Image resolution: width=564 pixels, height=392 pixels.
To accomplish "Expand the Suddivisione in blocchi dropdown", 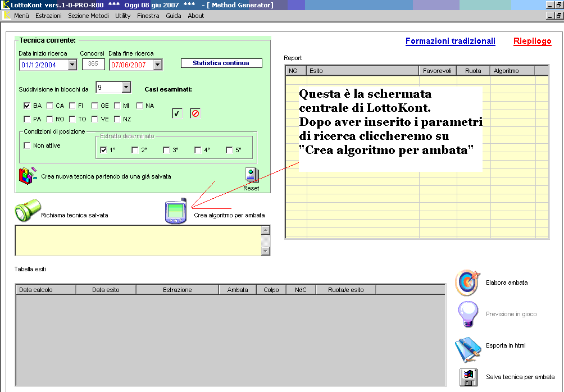I will pyautogui.click(x=126, y=87).
